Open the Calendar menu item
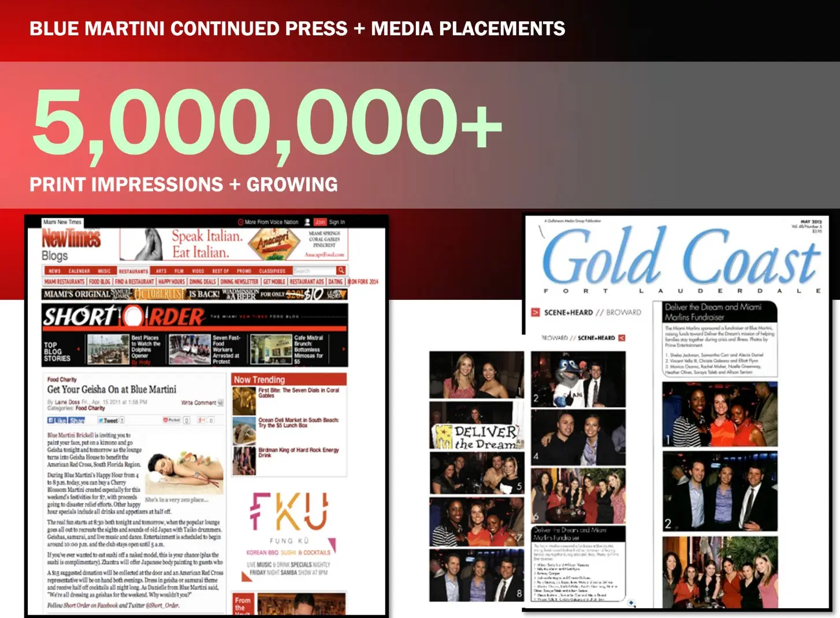The image size is (840, 618). click(79, 271)
